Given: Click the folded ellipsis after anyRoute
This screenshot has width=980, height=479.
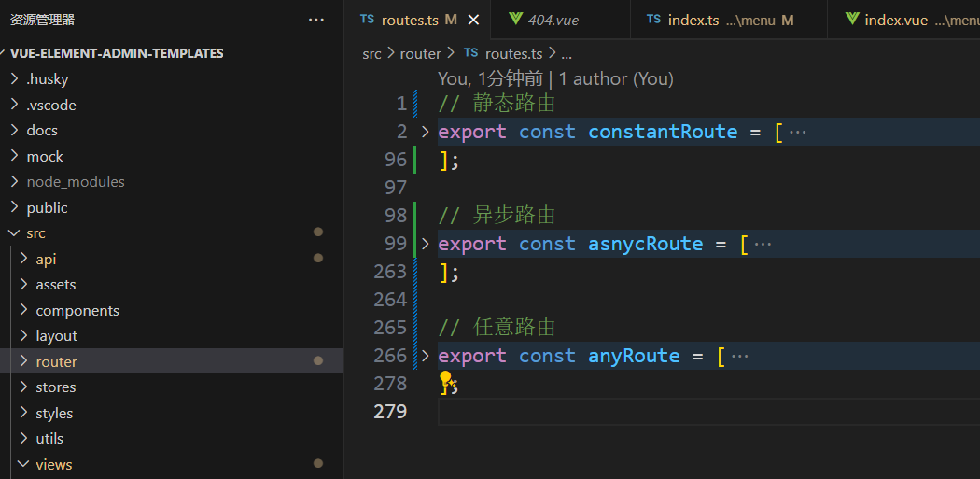Looking at the screenshot, I should click(740, 356).
